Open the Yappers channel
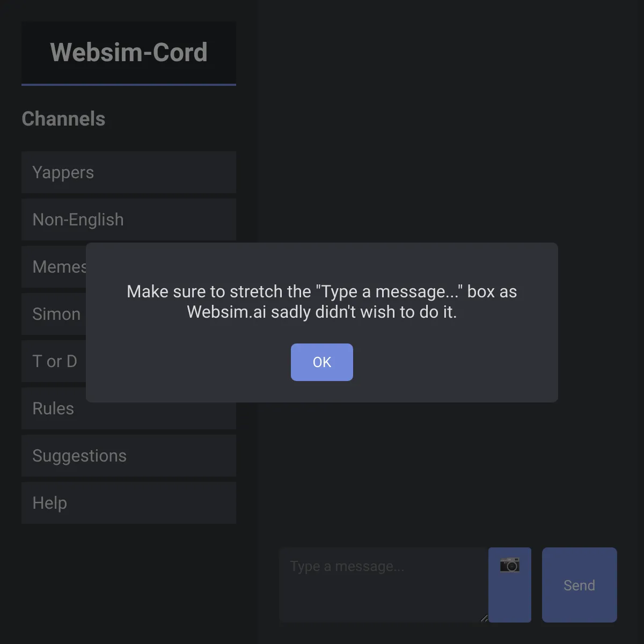The image size is (644, 644). coord(129,172)
